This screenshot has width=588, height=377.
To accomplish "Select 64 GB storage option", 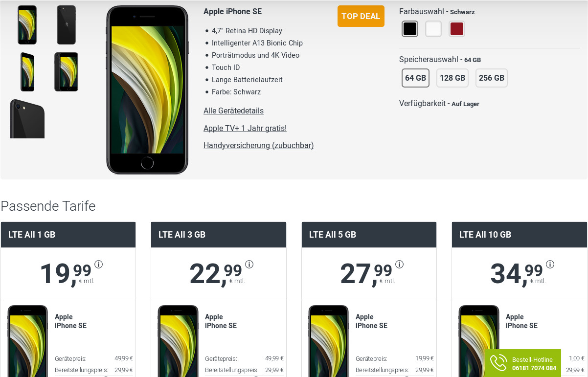I will [415, 78].
